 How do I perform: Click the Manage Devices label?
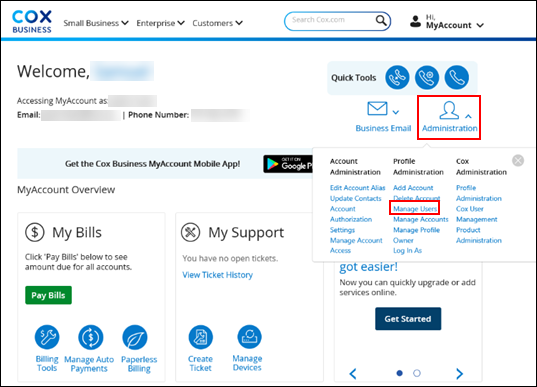(x=247, y=363)
